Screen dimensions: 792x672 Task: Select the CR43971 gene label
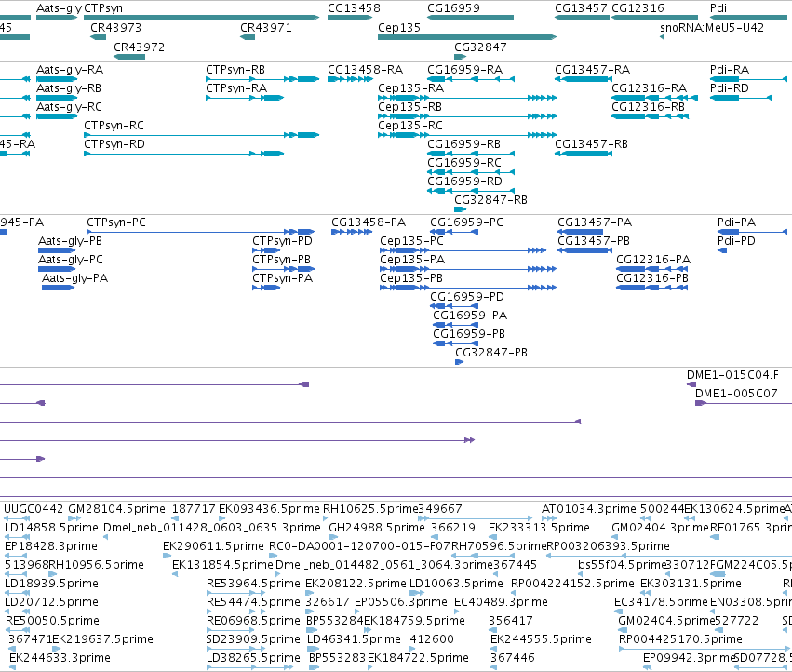pyautogui.click(x=265, y=28)
